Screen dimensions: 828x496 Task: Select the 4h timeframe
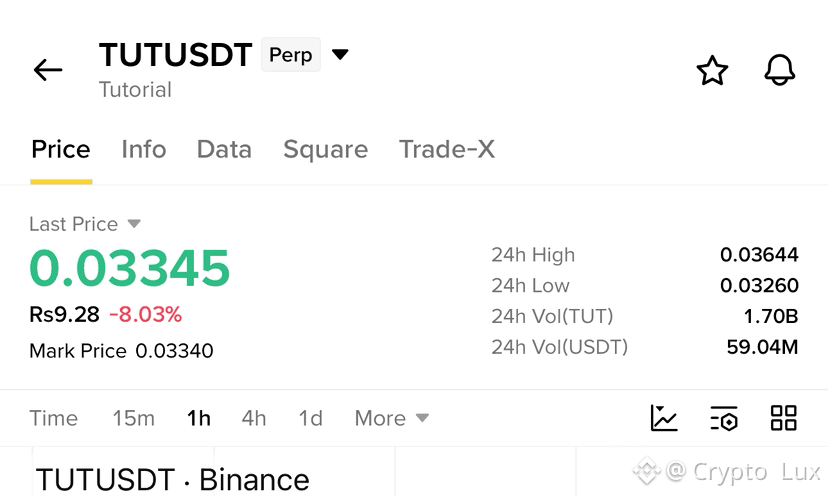coord(254,418)
